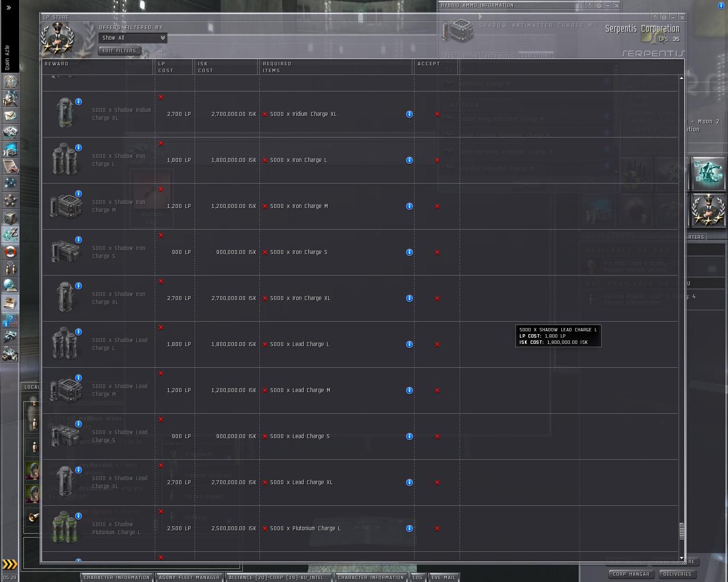Show info for required Plutonium Charge L
This screenshot has width=728, height=582.
pyautogui.click(x=409, y=529)
